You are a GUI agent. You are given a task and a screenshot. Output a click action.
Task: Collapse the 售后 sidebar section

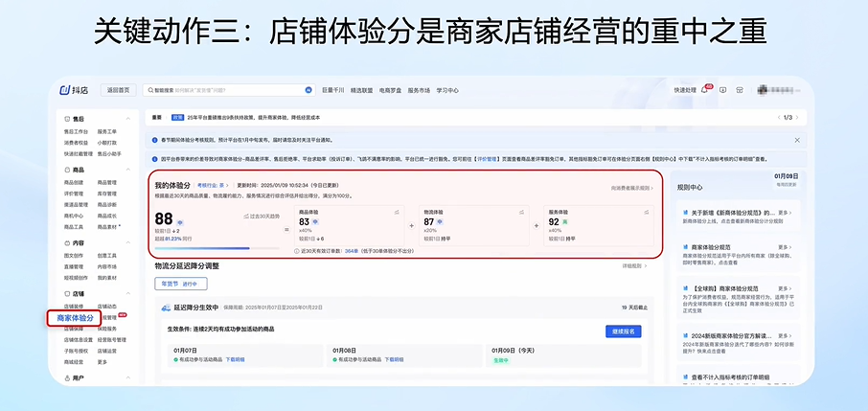coord(128,119)
